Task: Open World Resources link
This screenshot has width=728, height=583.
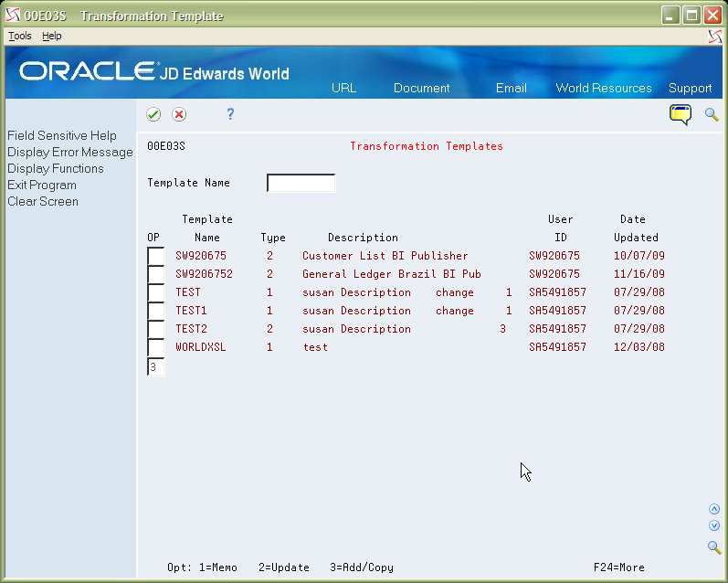Action: 604,88
